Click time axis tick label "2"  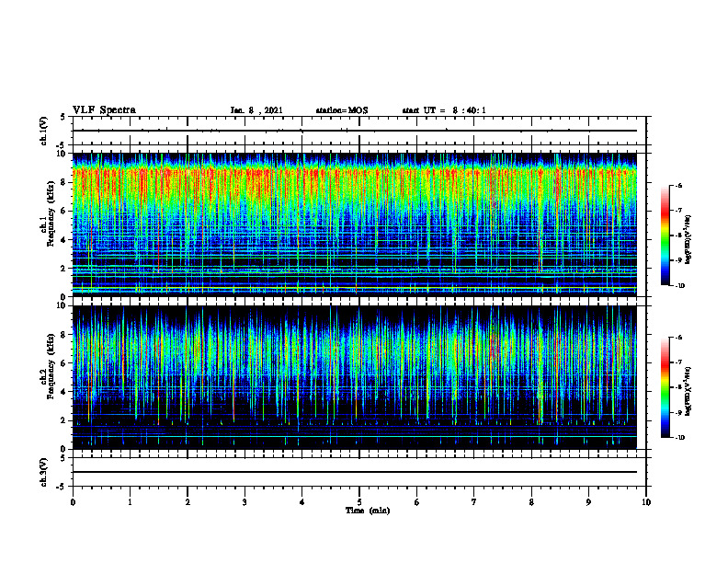point(188,502)
